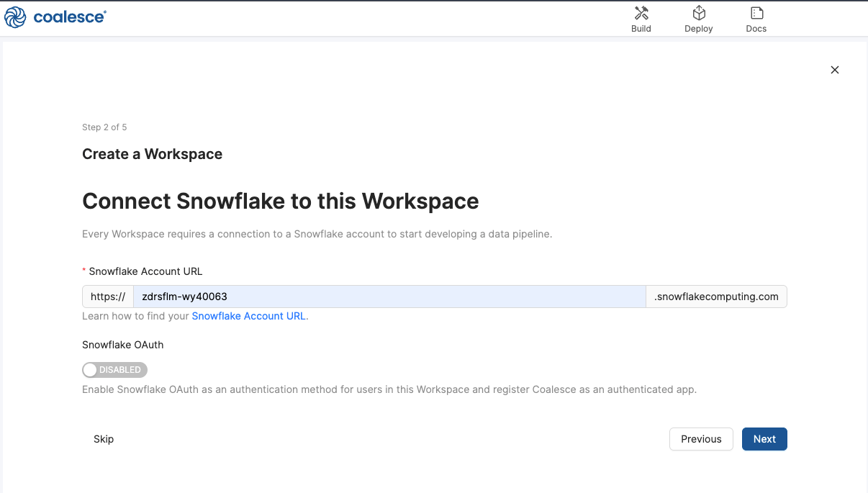Open the Docs document icon
Viewport: 868px width, 493px height.
point(756,13)
